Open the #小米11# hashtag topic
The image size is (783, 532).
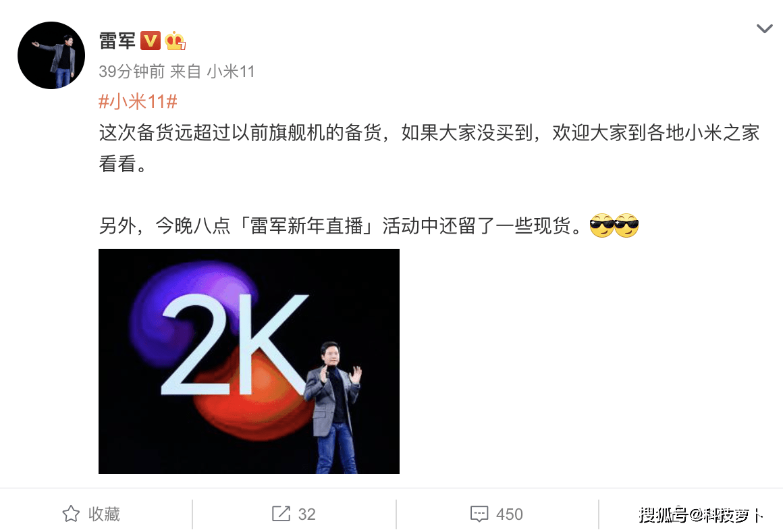tap(138, 102)
